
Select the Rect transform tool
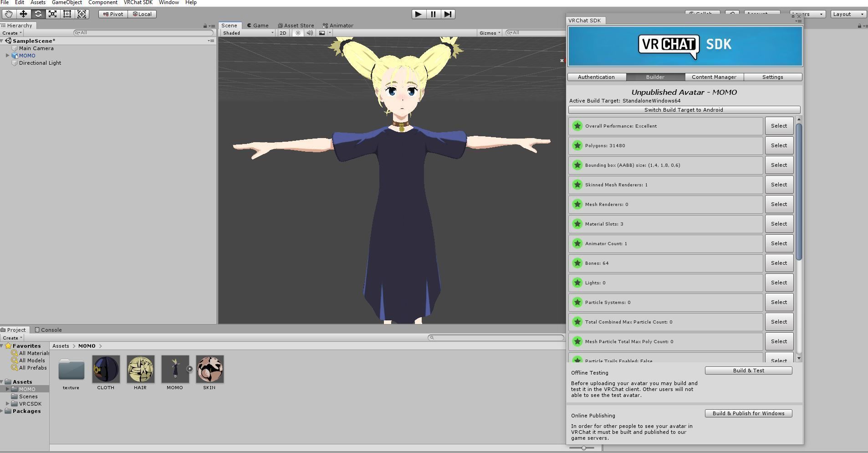click(67, 14)
